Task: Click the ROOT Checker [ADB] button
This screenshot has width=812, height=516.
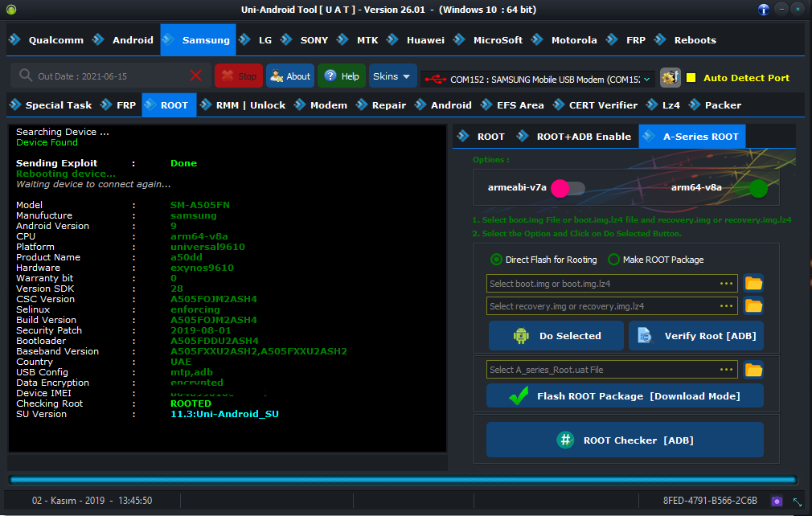Action: (x=625, y=440)
